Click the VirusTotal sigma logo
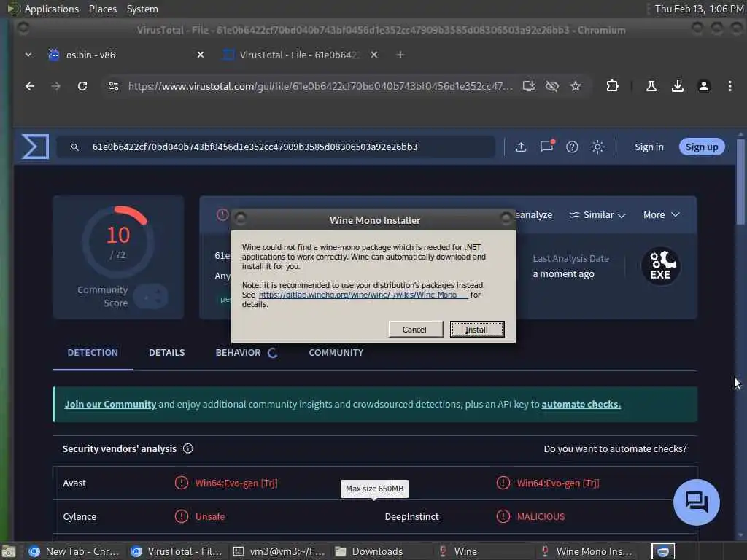The image size is (747, 560). 35,147
